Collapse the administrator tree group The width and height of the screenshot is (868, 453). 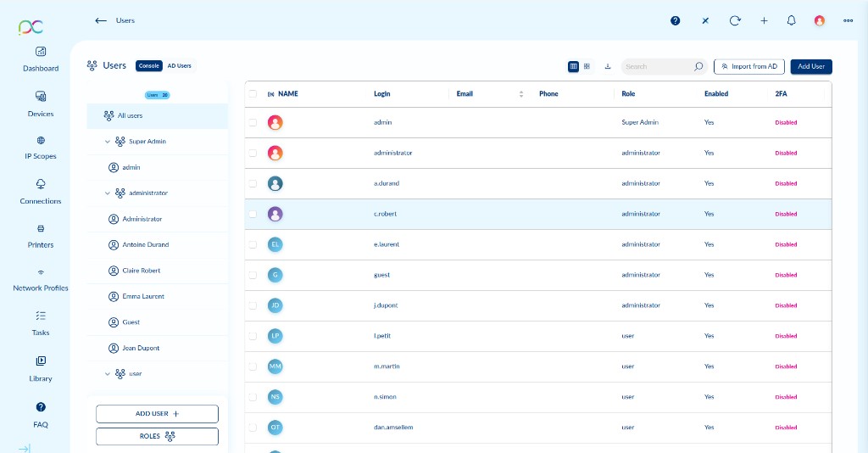click(108, 193)
